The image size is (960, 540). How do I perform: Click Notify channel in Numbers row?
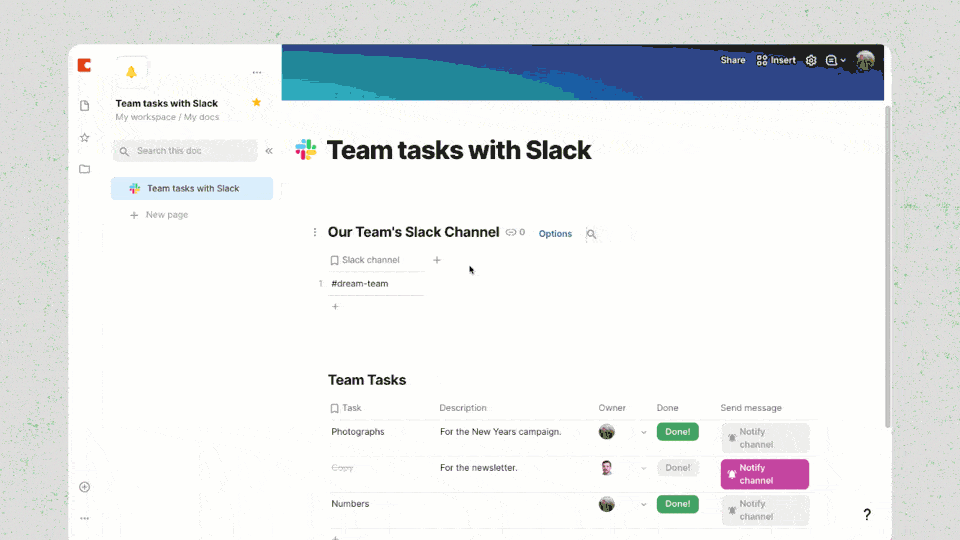tap(765, 510)
